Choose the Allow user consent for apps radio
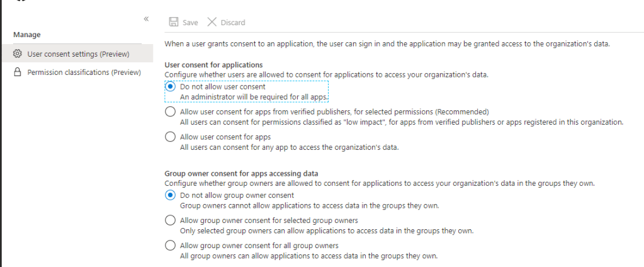Viewport: 644px width, 267px height. pos(170,137)
